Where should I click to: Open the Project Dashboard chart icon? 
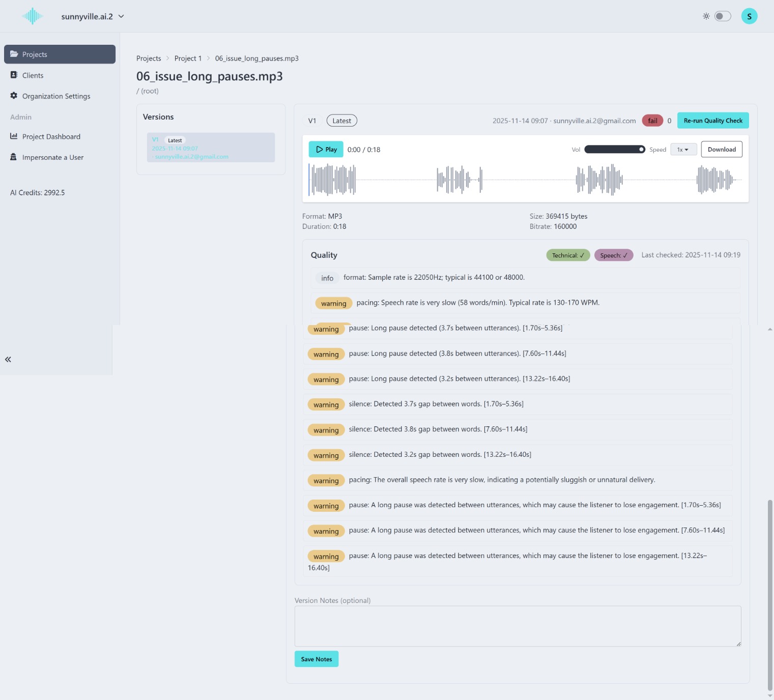click(x=14, y=136)
